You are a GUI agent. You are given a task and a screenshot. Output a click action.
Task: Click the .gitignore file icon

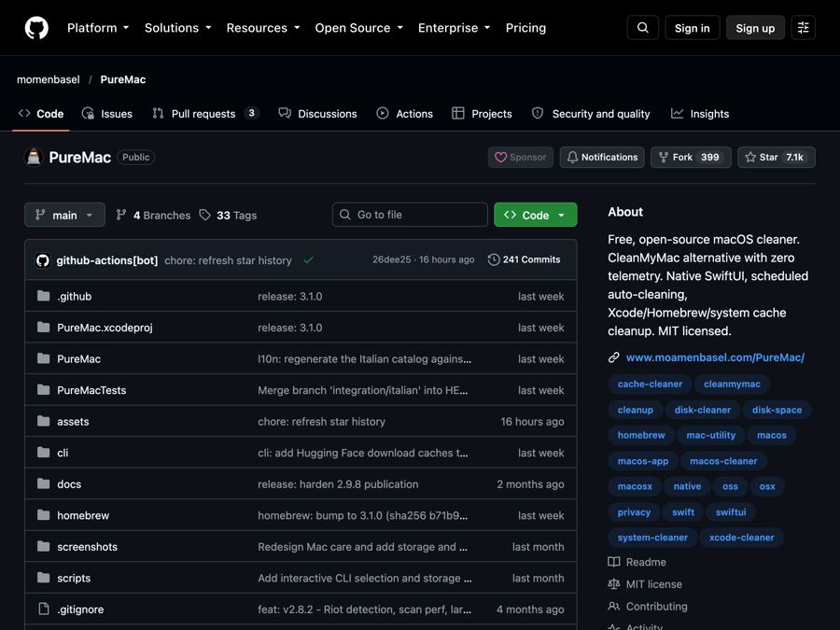43,609
